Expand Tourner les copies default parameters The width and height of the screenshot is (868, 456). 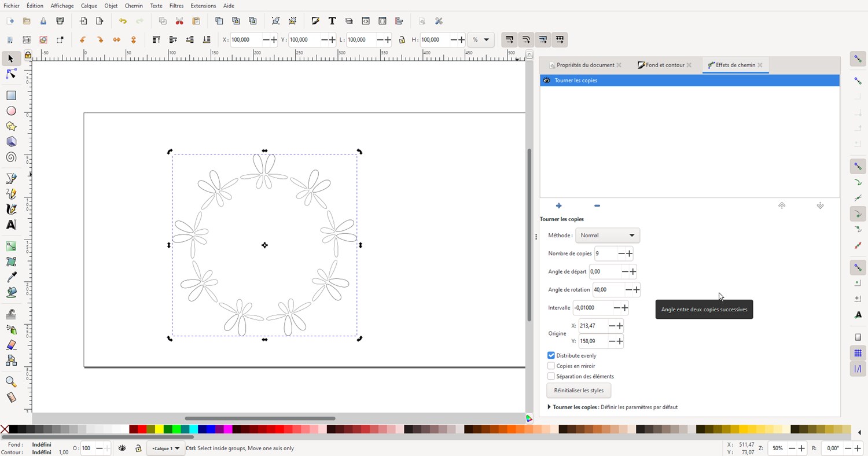click(x=549, y=407)
